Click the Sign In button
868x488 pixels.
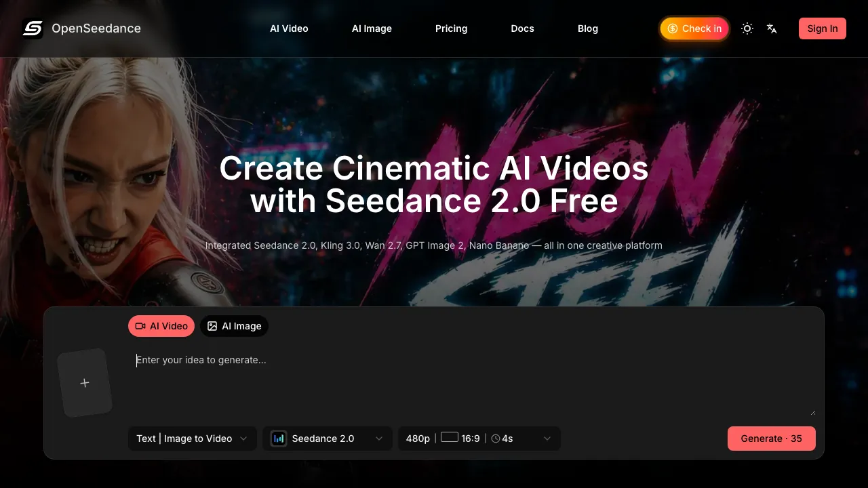pyautogui.click(x=822, y=28)
